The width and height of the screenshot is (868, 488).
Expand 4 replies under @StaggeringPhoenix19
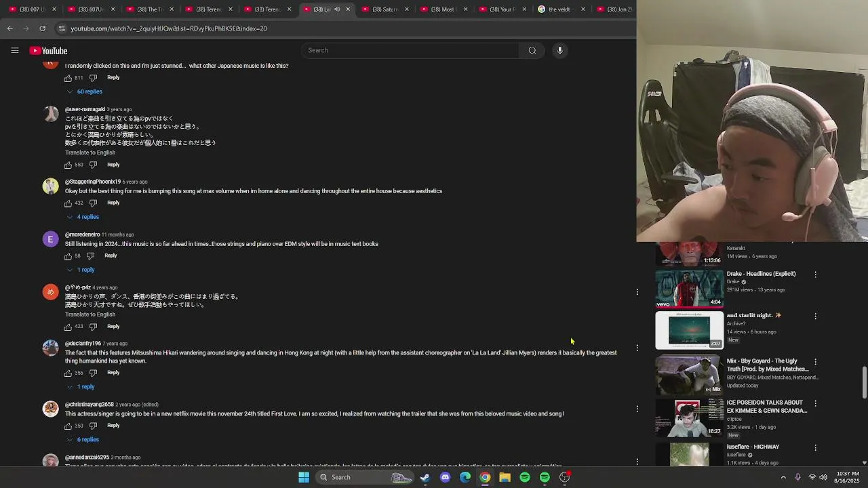[x=83, y=217]
